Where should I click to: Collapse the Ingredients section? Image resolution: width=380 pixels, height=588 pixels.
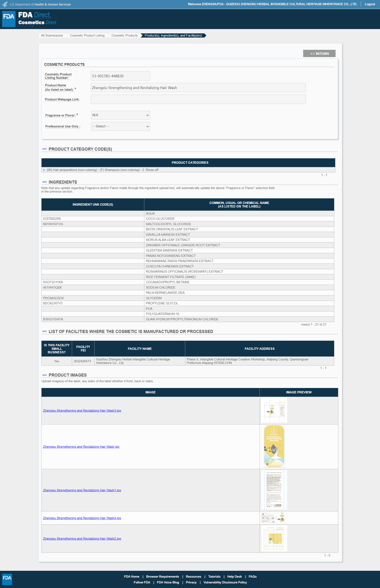pyautogui.click(x=44, y=182)
